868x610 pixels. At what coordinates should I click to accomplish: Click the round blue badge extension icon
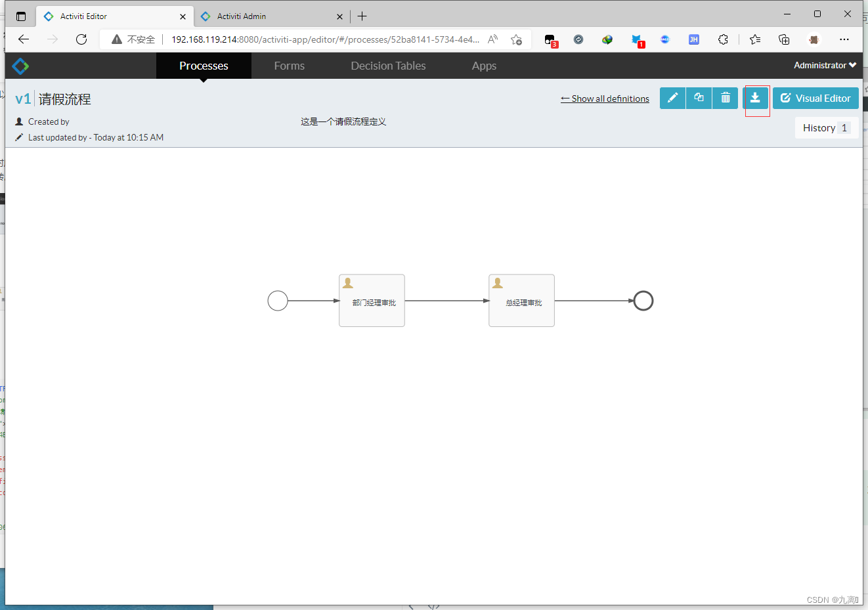(665, 39)
